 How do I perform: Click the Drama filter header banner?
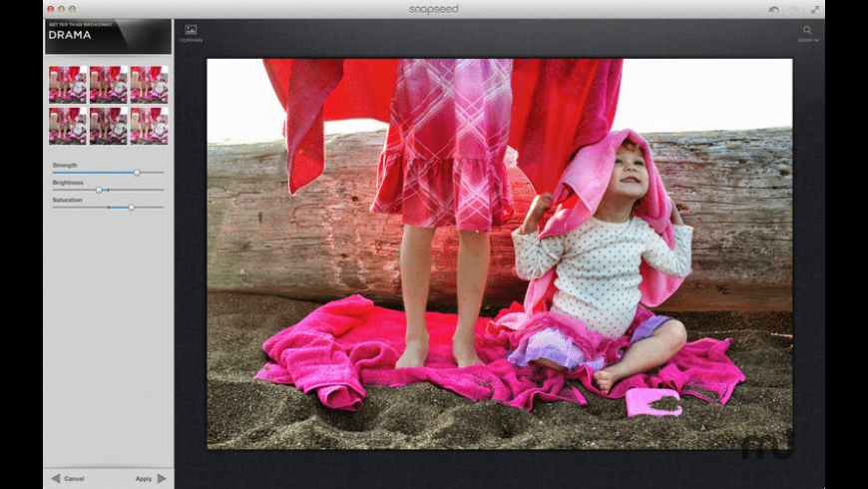[108, 36]
